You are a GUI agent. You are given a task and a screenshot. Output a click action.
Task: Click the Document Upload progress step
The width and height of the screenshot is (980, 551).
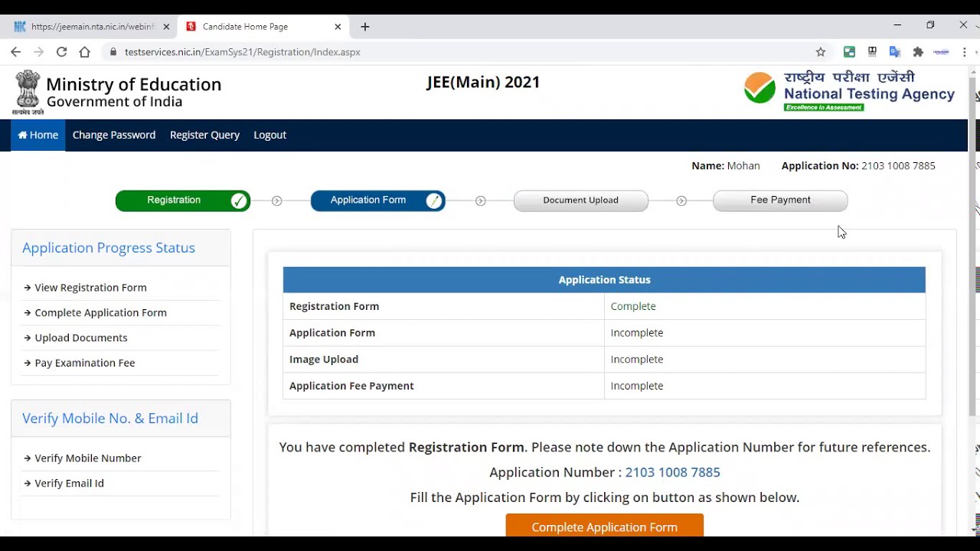click(x=581, y=201)
